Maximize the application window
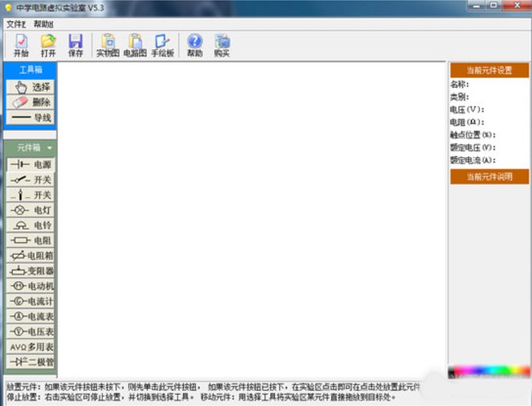Image resolution: width=532 pixels, height=406 pixels. [x=493, y=6]
